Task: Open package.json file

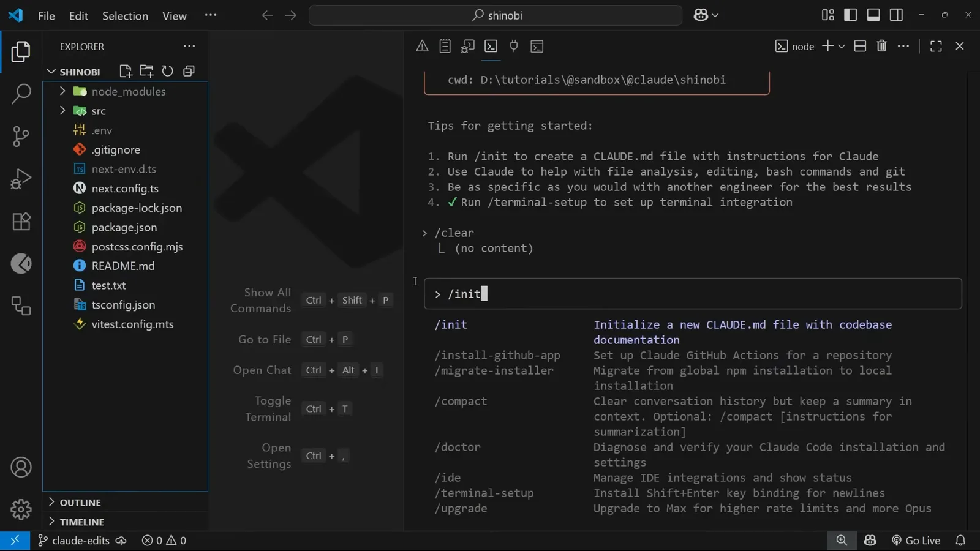Action: click(x=125, y=227)
